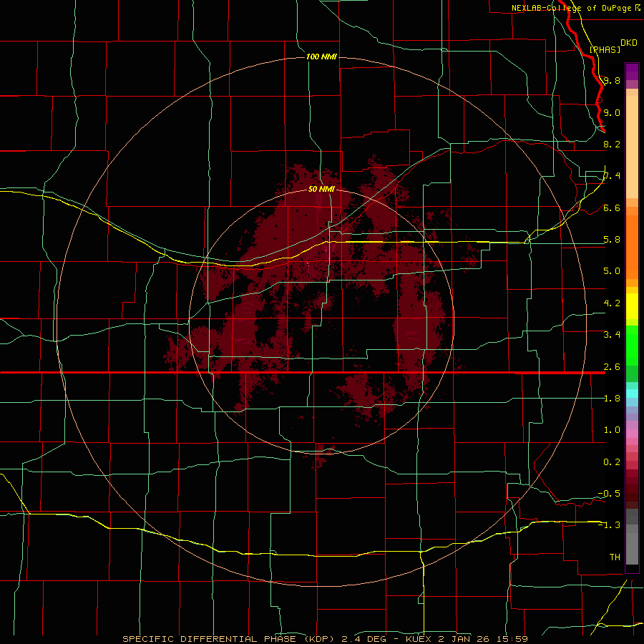Click the -0.5 value on the legend
Viewport: 644px width, 644px height.
pos(609,494)
